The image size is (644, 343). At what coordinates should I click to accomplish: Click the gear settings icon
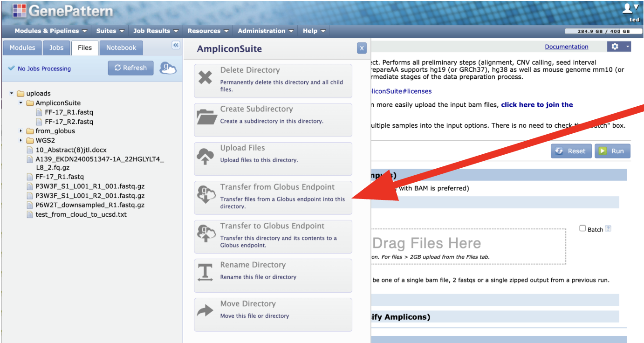coord(615,47)
